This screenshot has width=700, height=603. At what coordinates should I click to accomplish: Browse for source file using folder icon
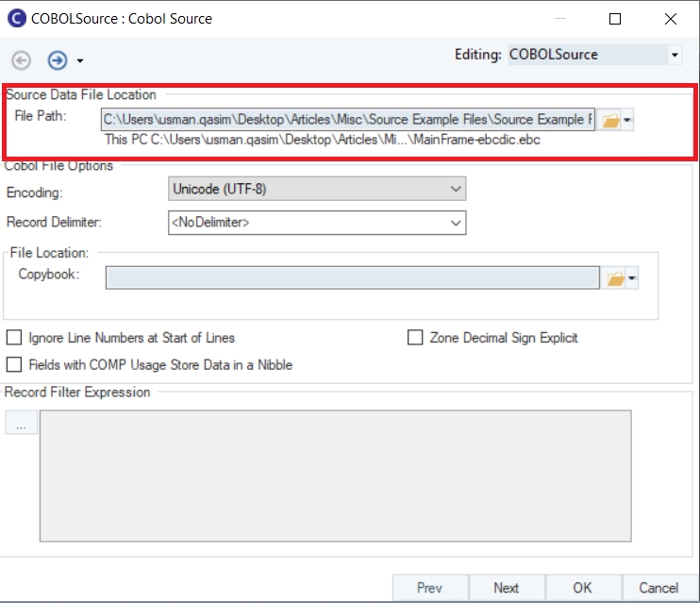(x=610, y=120)
